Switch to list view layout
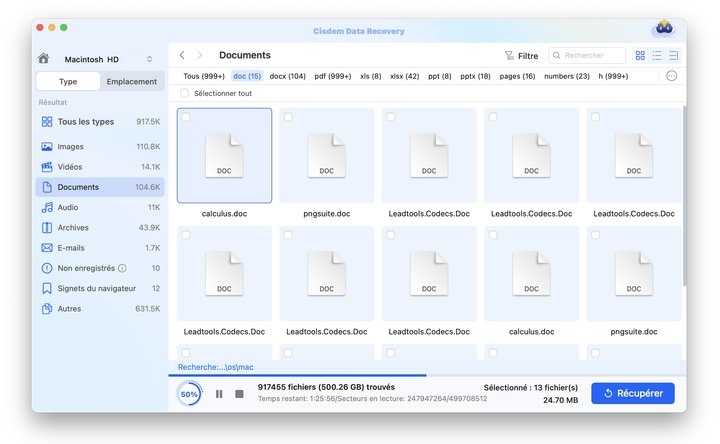 click(657, 56)
